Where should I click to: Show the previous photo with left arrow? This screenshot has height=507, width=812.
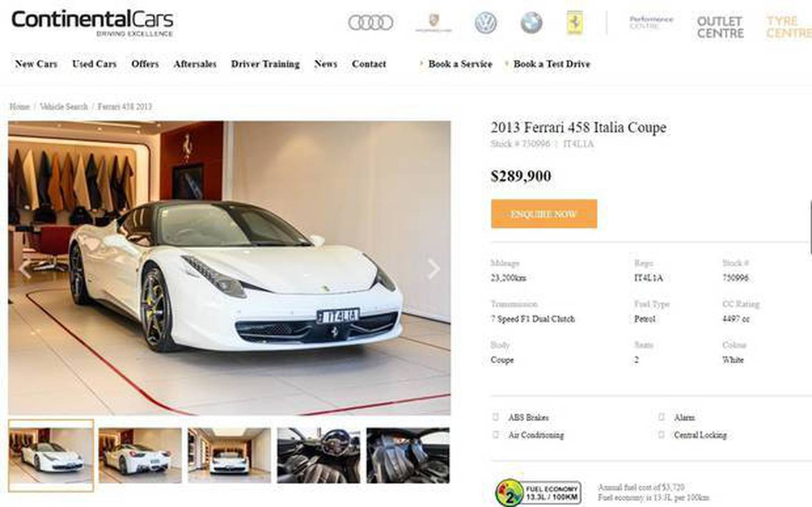pyautogui.click(x=24, y=269)
